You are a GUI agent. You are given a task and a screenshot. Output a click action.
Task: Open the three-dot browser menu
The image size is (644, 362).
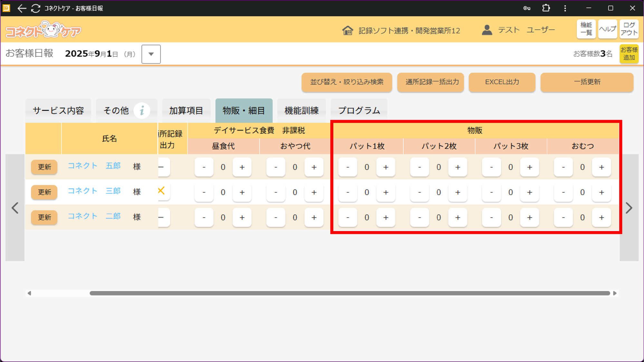(565, 8)
